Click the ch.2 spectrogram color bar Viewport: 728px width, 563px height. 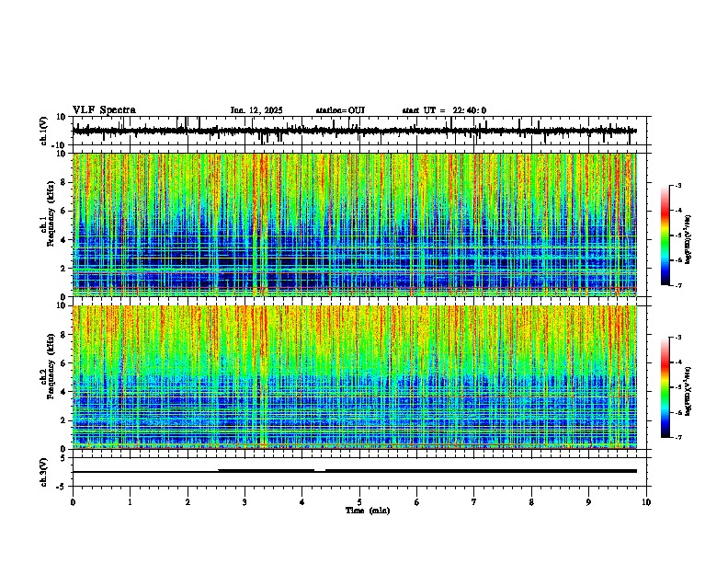pos(665,387)
